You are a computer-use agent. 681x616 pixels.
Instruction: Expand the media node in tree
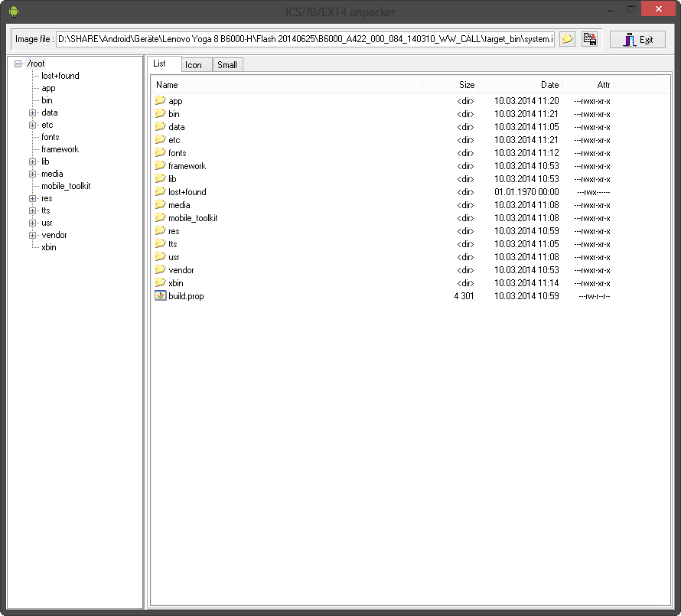[33, 174]
